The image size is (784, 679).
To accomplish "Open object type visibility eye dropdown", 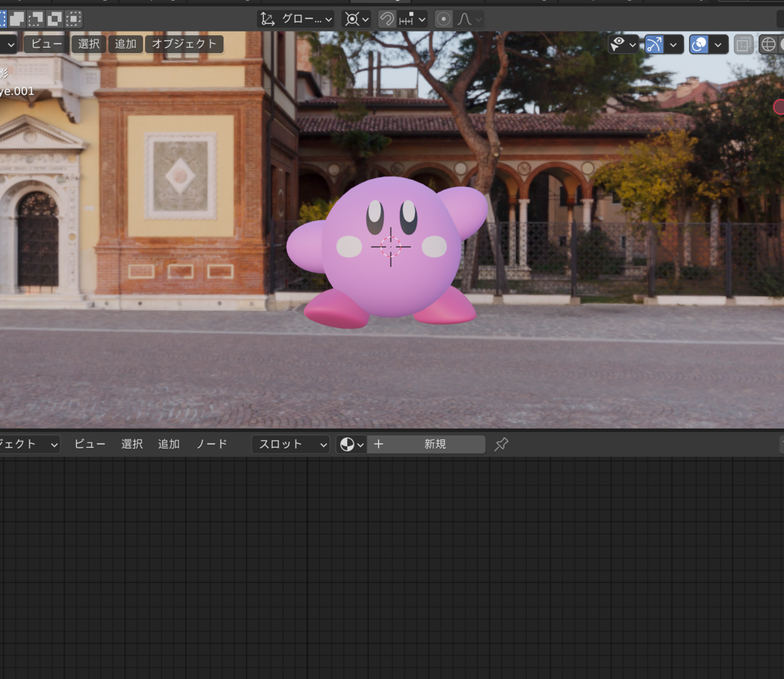I will (x=623, y=44).
